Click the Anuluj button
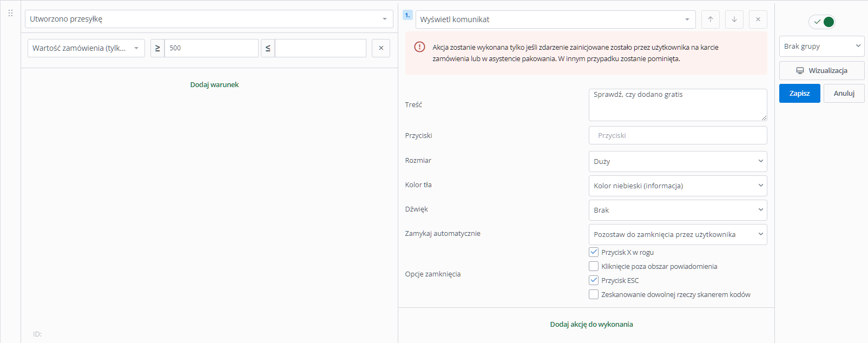The height and width of the screenshot is (343, 868). point(844,93)
